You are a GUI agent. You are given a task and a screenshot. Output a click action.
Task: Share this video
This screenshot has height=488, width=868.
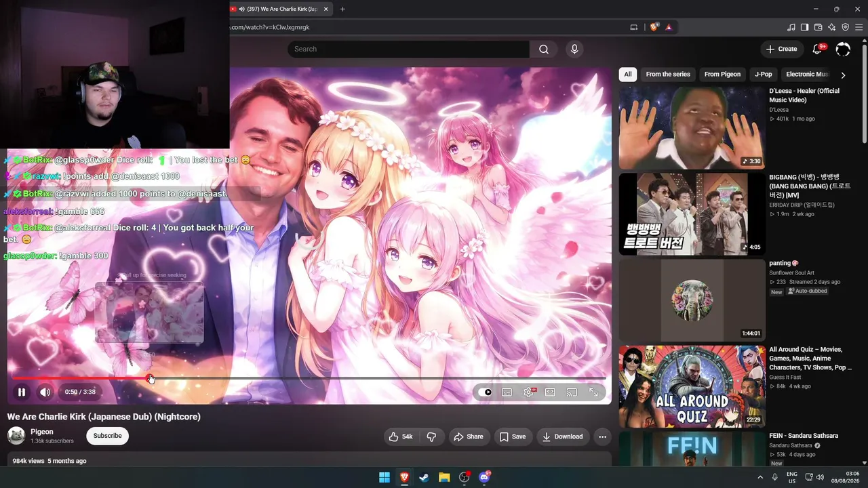pos(469,436)
